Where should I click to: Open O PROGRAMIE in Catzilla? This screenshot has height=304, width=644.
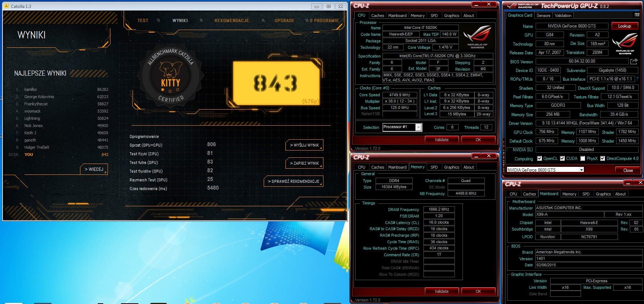pyautogui.click(x=324, y=21)
